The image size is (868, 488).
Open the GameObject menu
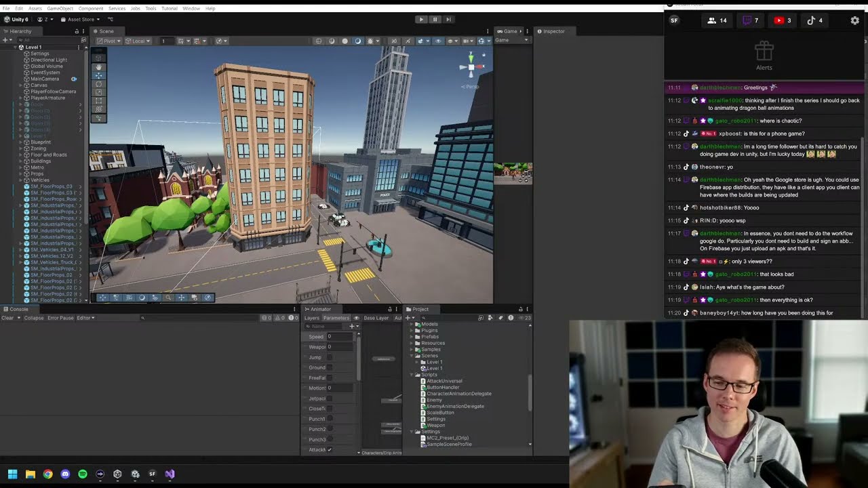(x=60, y=8)
